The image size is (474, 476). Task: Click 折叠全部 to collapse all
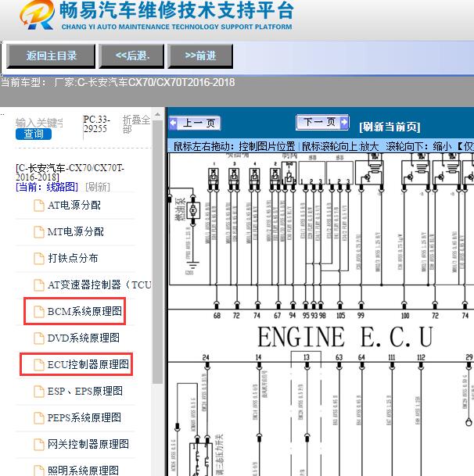click(x=136, y=124)
